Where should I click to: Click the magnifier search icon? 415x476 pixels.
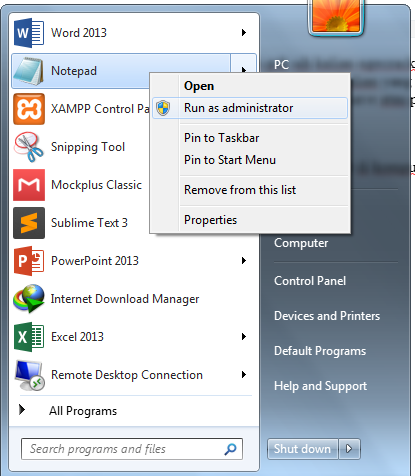pos(230,449)
